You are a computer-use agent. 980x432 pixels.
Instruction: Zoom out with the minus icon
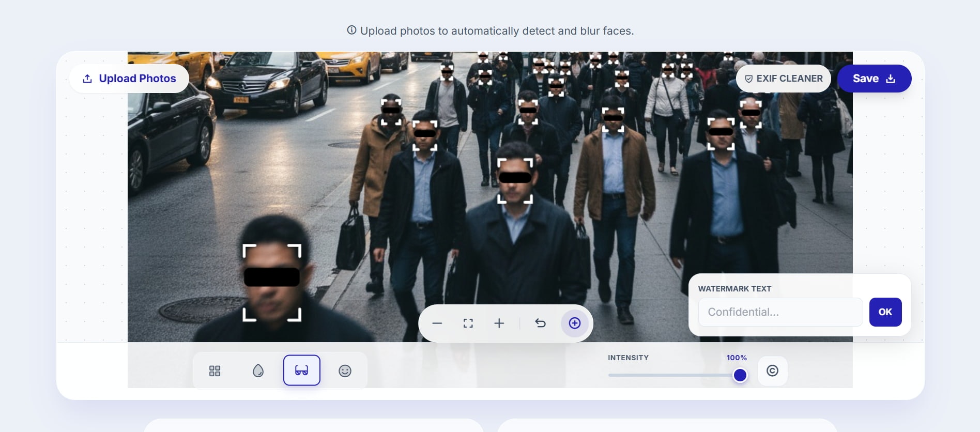click(x=437, y=323)
